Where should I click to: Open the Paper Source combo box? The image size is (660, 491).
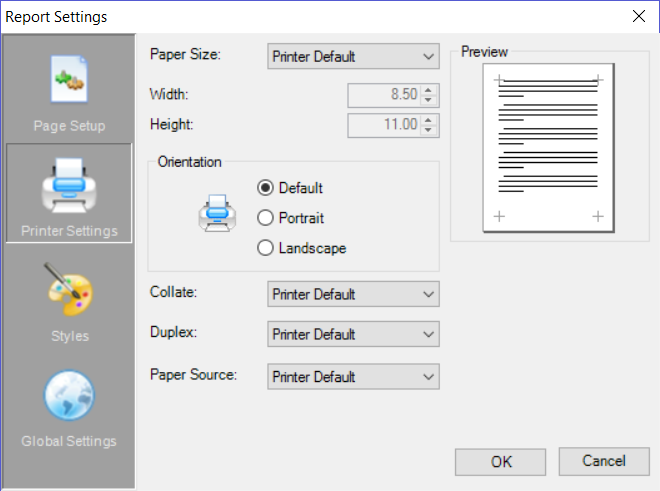354,376
